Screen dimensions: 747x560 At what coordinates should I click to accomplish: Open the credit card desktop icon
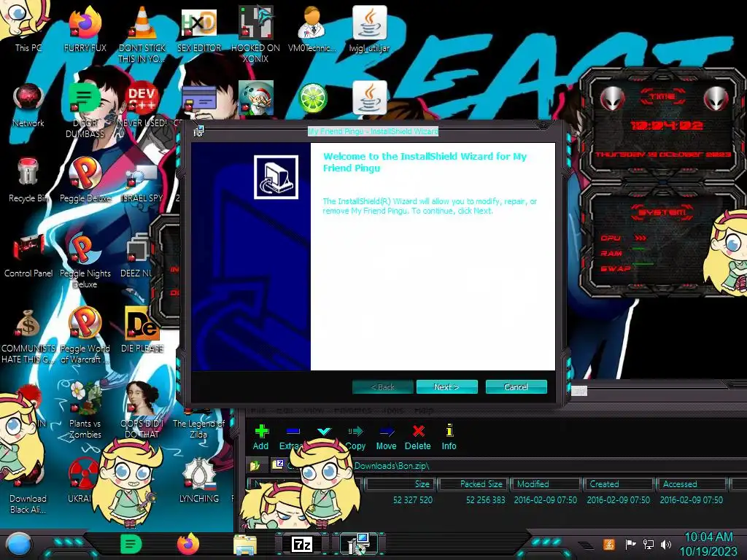199,98
